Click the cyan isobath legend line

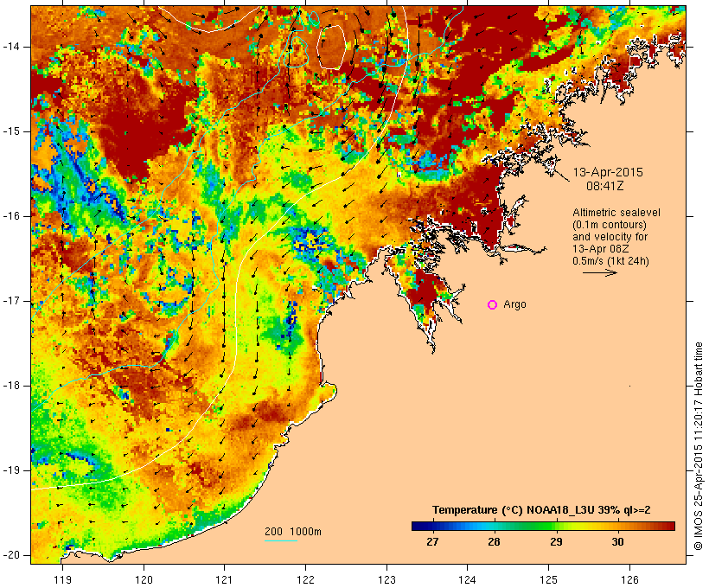tap(281, 540)
